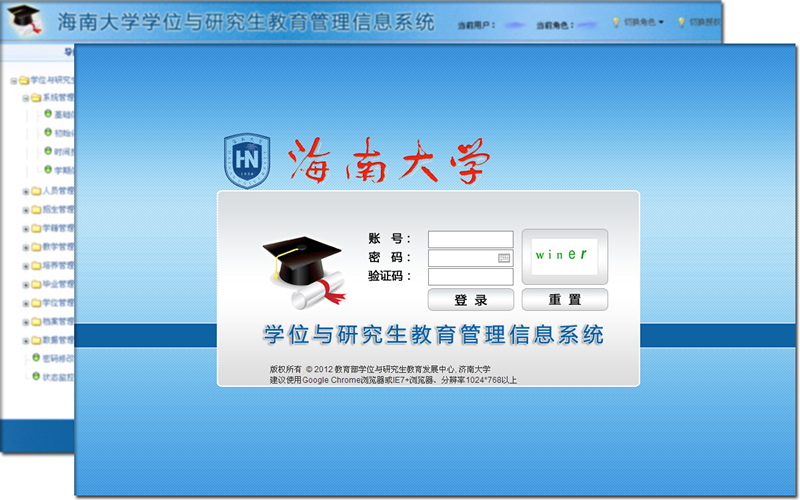Expand the 人员管理 tree node
Viewport: 800px width, 500px height.
[26, 192]
